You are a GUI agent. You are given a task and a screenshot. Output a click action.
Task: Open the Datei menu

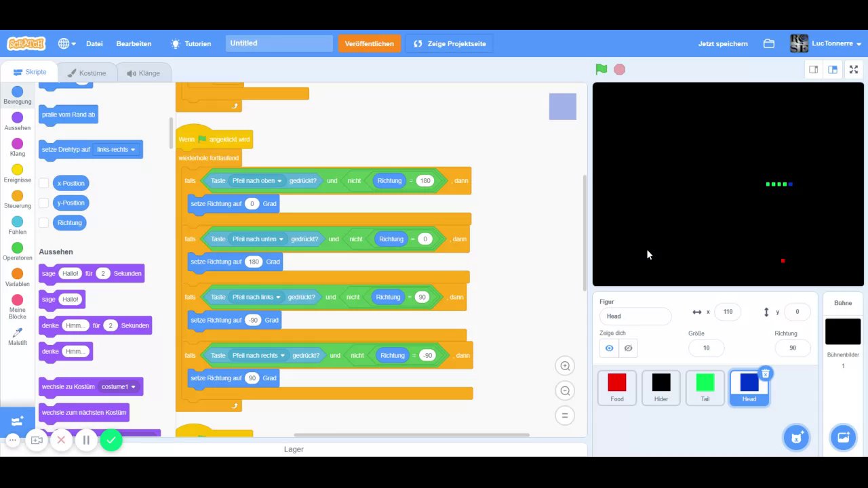tap(94, 43)
